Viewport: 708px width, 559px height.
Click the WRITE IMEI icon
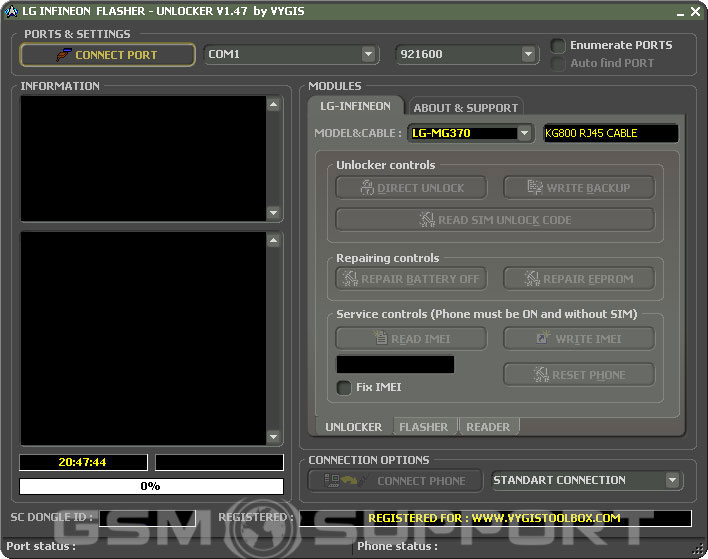coord(543,337)
